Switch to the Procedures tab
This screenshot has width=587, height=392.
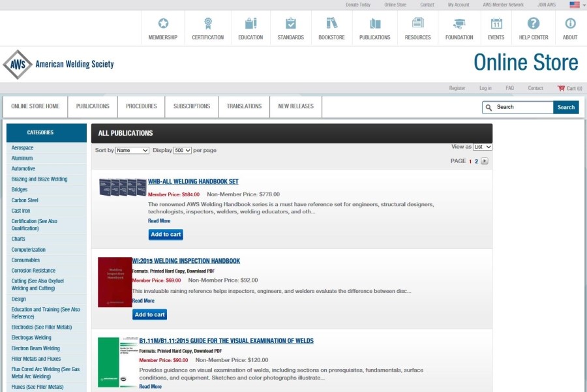pyautogui.click(x=142, y=106)
